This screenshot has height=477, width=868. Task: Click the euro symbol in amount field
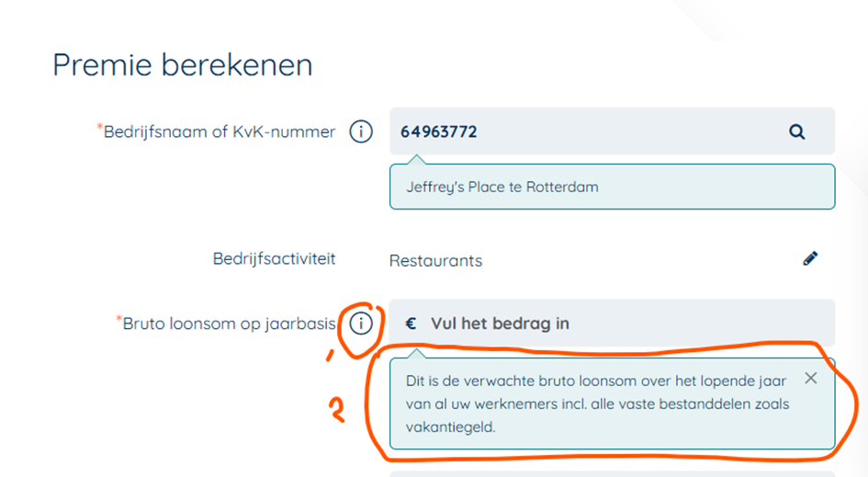click(411, 324)
